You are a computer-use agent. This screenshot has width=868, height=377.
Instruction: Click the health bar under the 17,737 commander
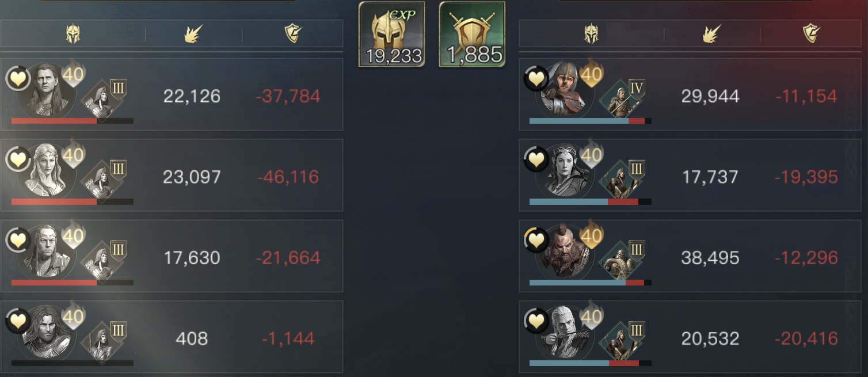(x=591, y=202)
